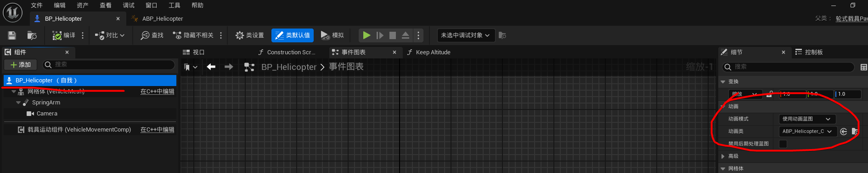This screenshot has width=868, height=173.
Task: Toggle 类默认值 class defaults button
Action: (293, 35)
